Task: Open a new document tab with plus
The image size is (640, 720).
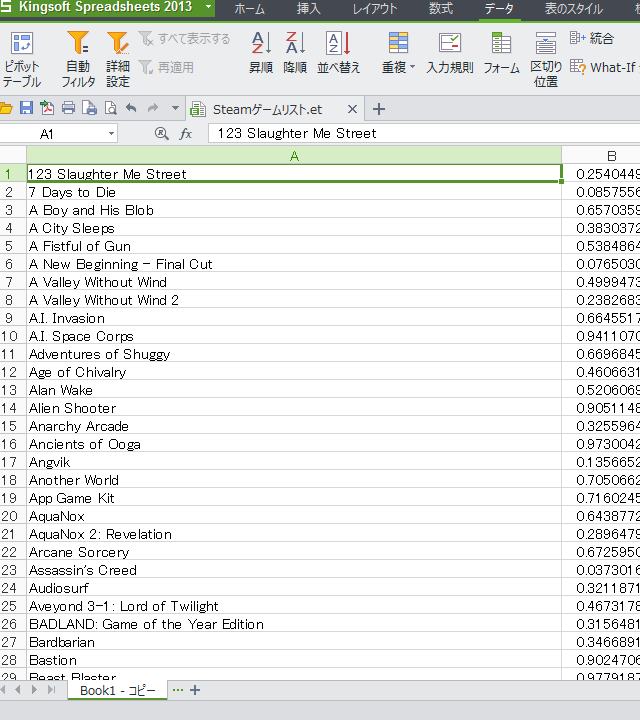Action: (379, 109)
